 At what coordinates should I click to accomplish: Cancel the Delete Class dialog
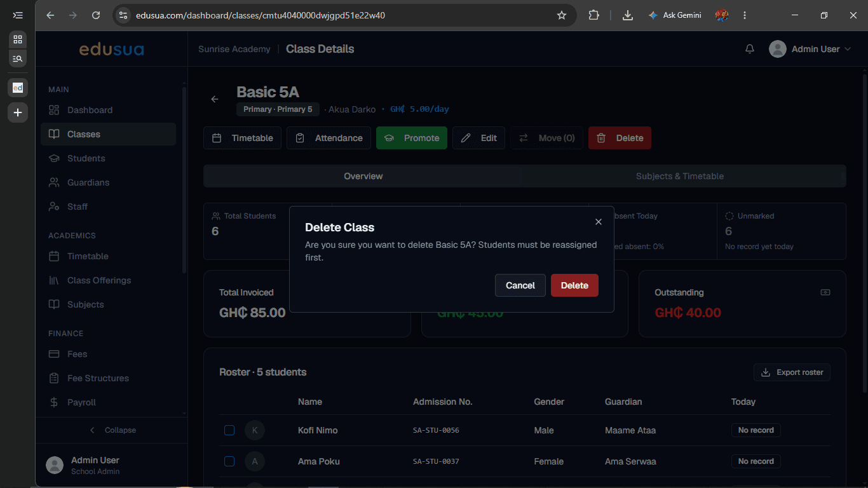[x=520, y=285]
